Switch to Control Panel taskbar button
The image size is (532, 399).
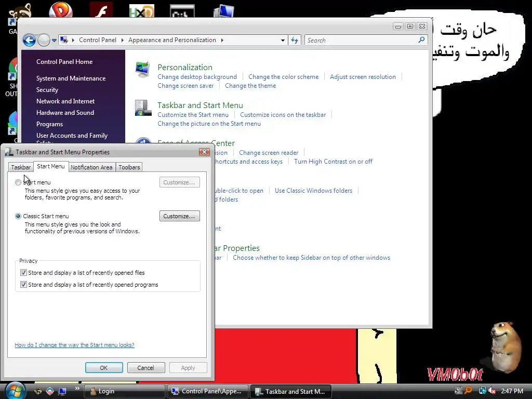208,391
